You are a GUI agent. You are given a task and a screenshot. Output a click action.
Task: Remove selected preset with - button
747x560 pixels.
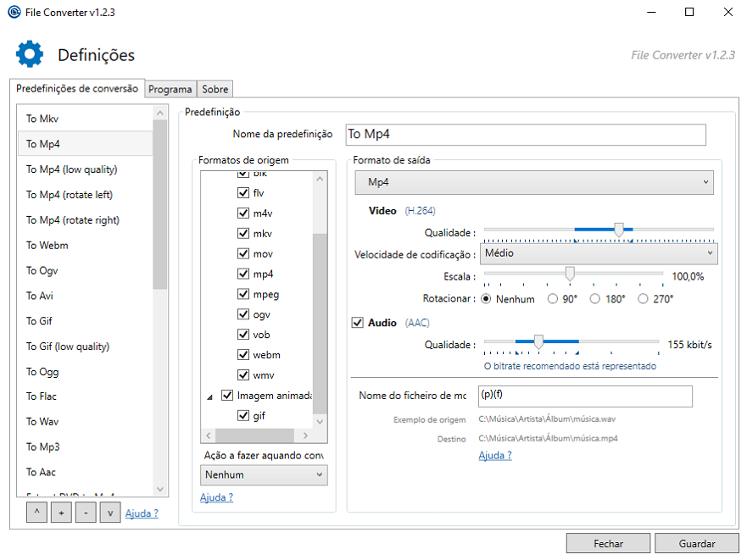tap(86, 513)
